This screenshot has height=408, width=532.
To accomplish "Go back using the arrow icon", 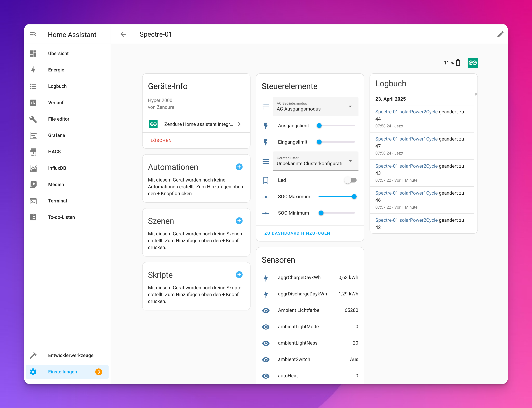I will tap(123, 34).
